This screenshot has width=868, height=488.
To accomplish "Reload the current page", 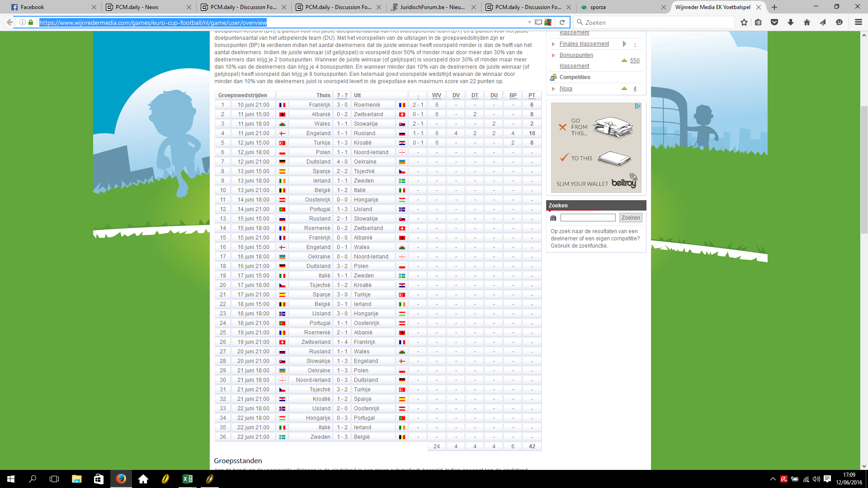I will coord(562,22).
